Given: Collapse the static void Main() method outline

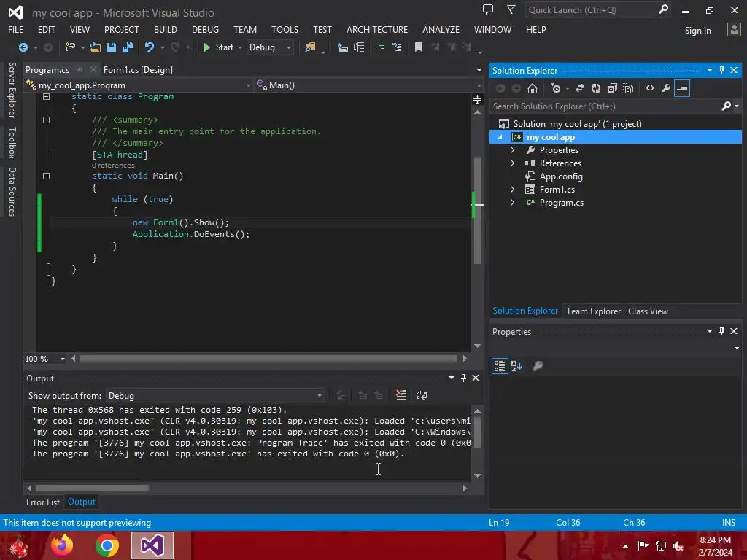Looking at the screenshot, I should 46,176.
